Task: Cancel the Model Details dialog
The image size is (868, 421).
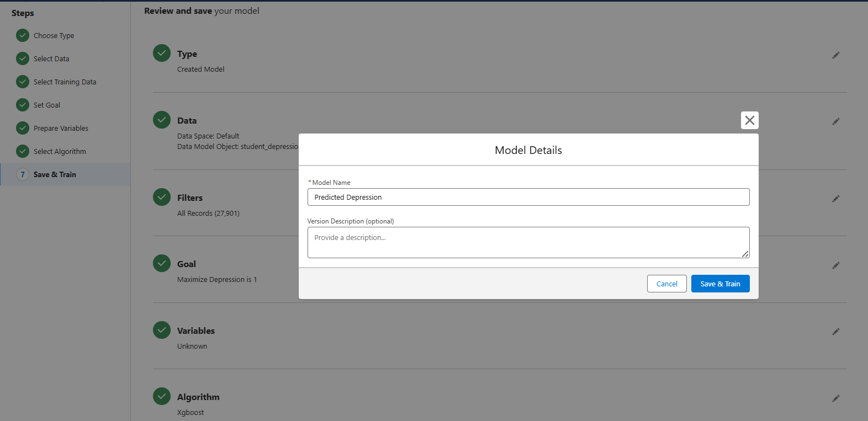Action: pos(666,284)
